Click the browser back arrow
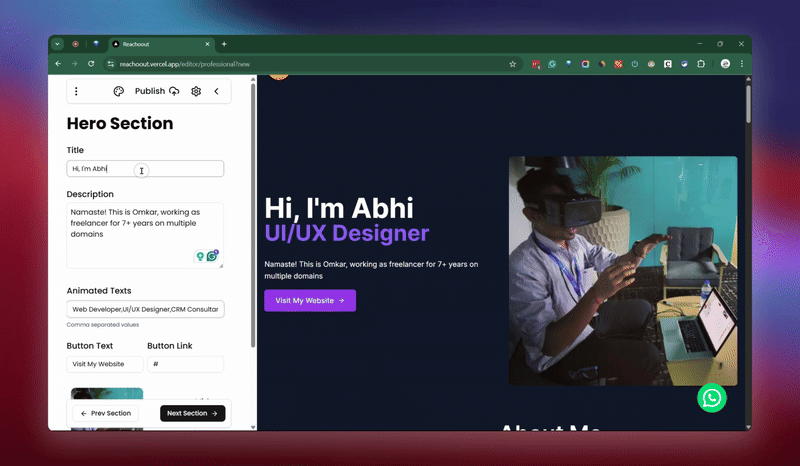The width and height of the screenshot is (800, 466). 58,64
